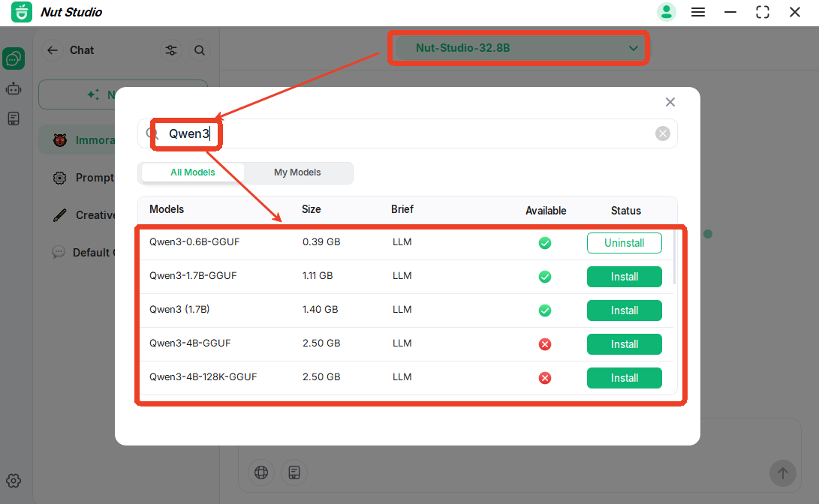Click the Available column header
Image resolution: width=819 pixels, height=504 pixels.
(546, 211)
